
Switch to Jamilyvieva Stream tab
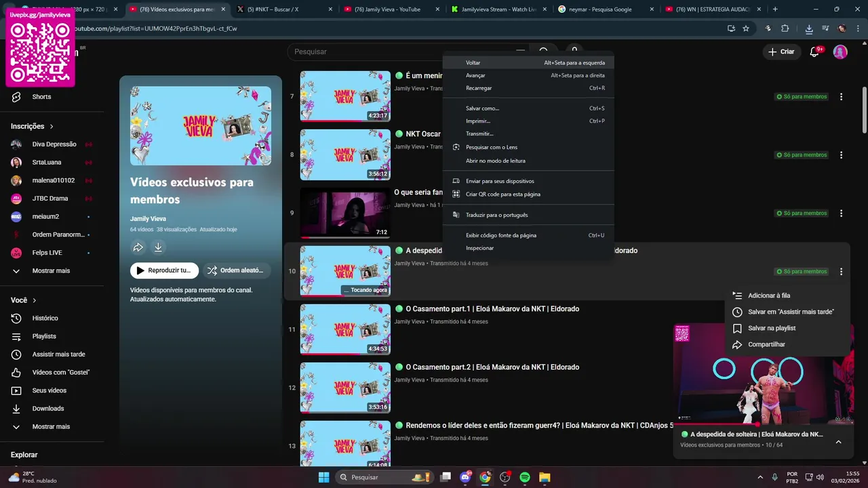click(498, 9)
